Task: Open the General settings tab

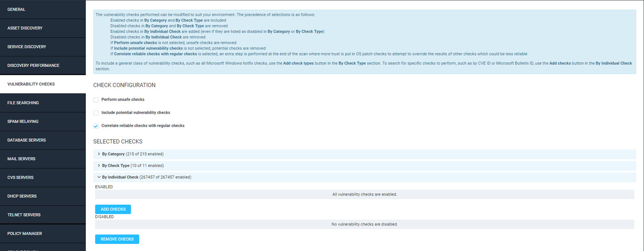Action: point(42,9)
